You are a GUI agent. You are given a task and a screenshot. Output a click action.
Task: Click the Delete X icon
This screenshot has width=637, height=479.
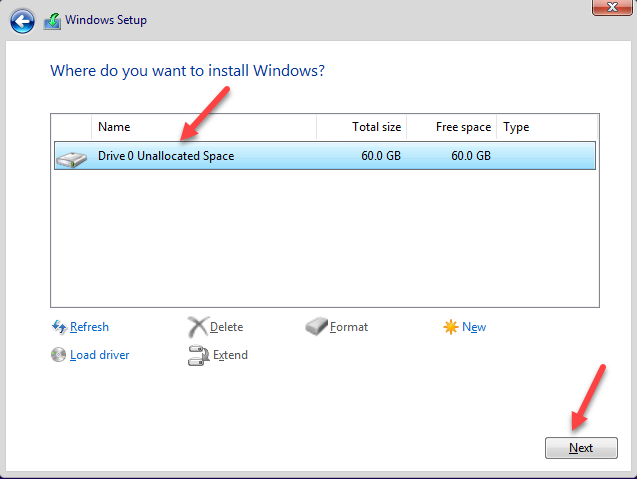197,327
